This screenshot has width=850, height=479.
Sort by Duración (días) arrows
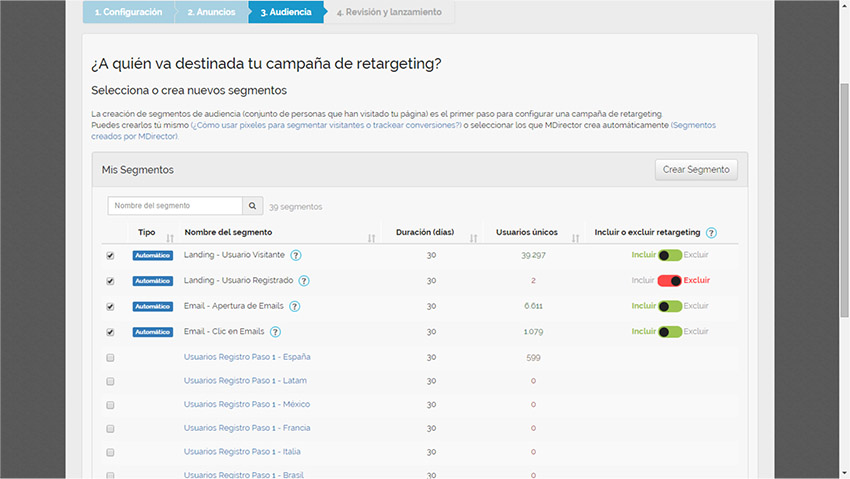(x=473, y=238)
